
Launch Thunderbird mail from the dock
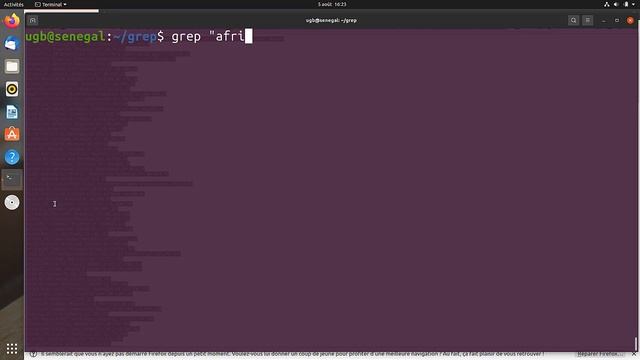pyautogui.click(x=12, y=43)
